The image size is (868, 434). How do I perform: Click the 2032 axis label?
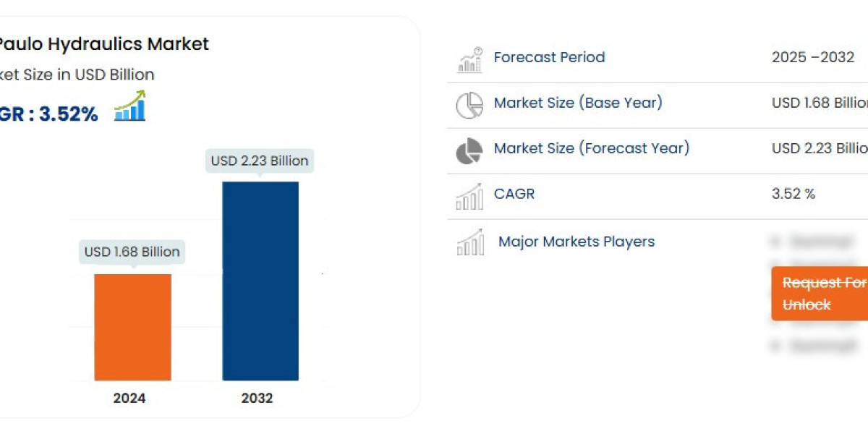(258, 398)
